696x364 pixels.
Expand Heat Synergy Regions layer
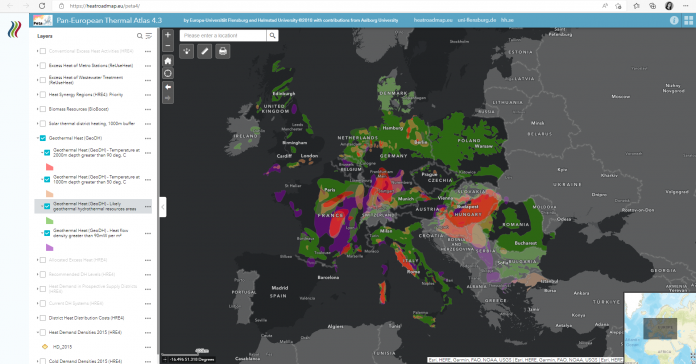tap(37, 95)
